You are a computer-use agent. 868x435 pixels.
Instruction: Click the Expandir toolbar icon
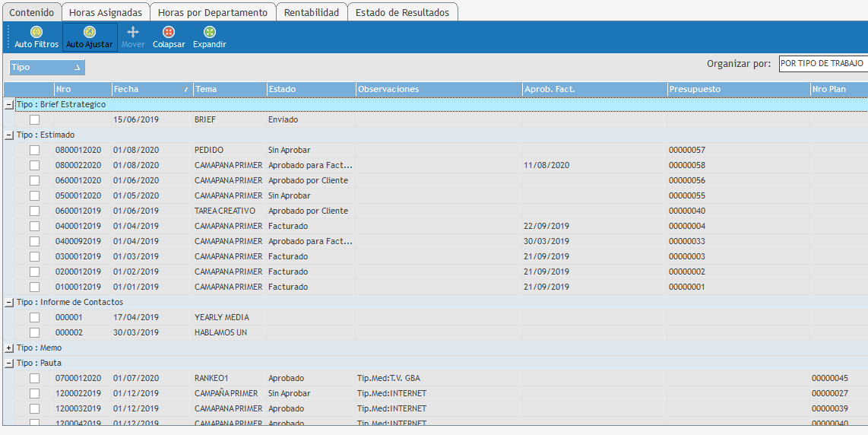210,33
